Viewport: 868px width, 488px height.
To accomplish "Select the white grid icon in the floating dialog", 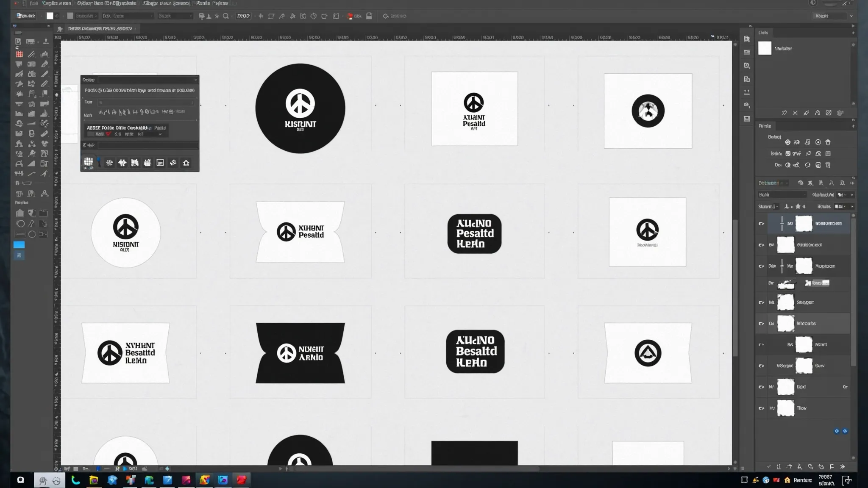I will (x=88, y=162).
